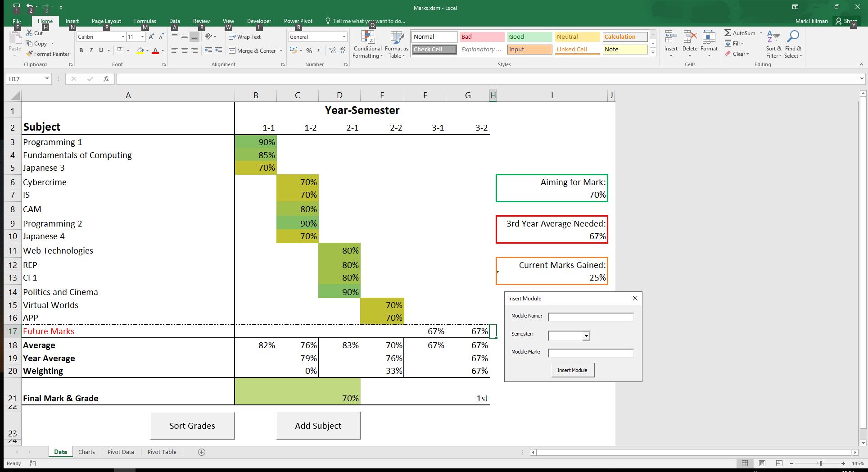Click the Fill Color bucket icon
Screen dimensions: 868x472
point(140,50)
